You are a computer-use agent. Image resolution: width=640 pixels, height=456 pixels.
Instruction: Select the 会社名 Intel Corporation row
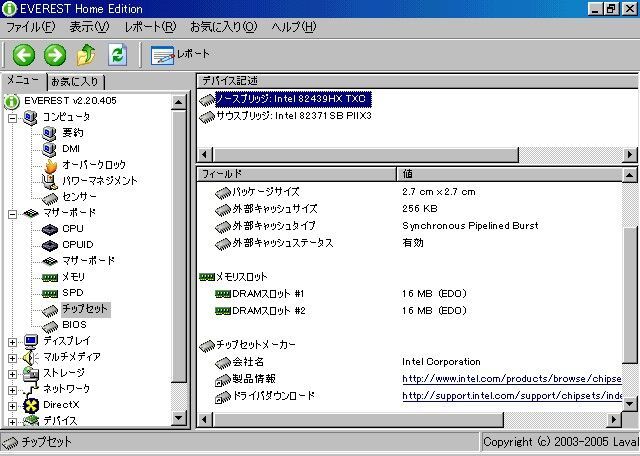coord(410,362)
